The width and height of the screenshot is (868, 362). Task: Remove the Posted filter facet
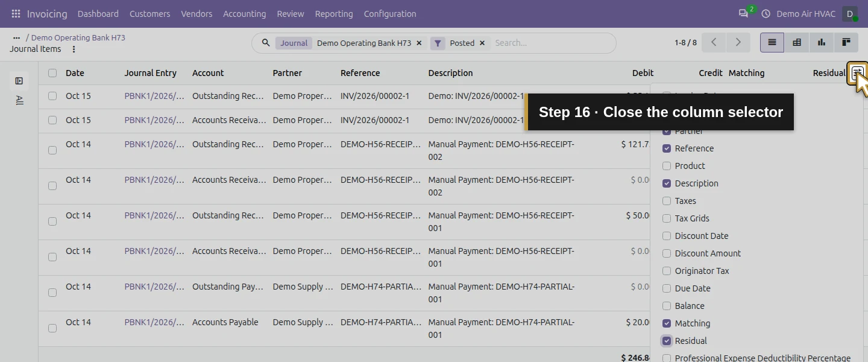tap(481, 43)
